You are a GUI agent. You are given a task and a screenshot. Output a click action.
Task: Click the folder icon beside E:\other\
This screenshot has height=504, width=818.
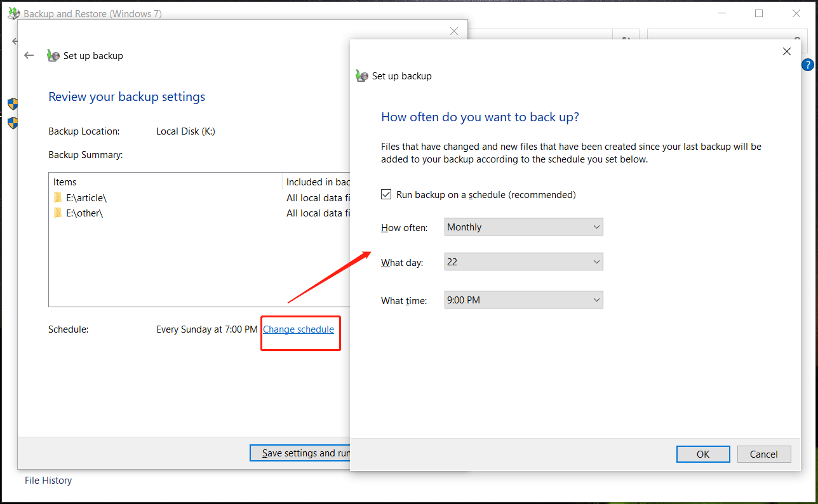pos(58,213)
